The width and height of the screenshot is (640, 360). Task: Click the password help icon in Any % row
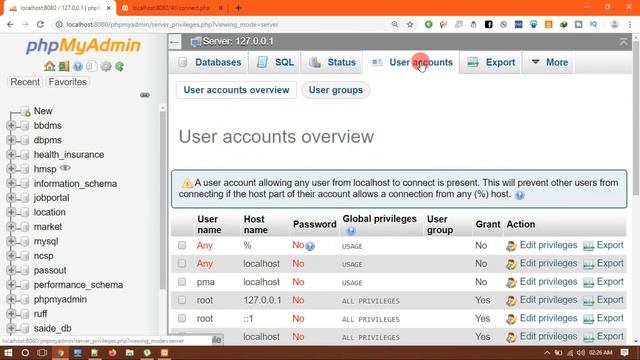click(310, 246)
